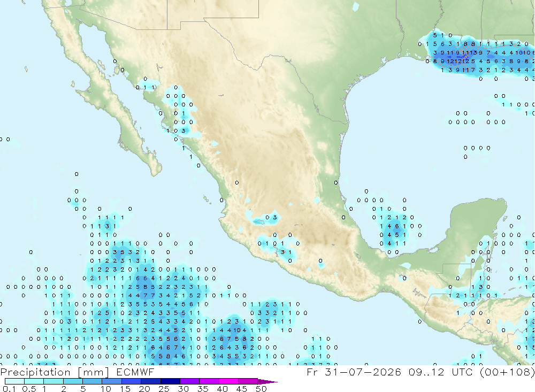This screenshot has width=535, height=392.
Task: Select the 45–50 mm legend swatch
Action: pyautogui.click(x=248, y=381)
